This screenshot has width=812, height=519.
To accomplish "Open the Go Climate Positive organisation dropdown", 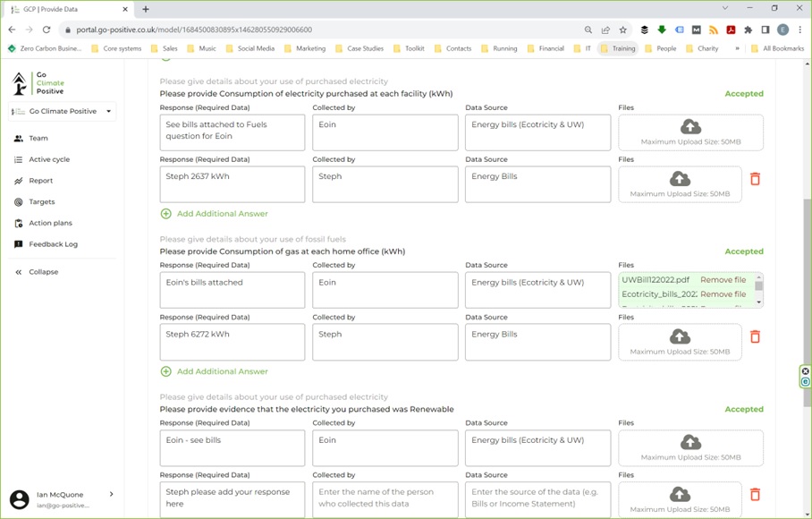I will [x=62, y=111].
